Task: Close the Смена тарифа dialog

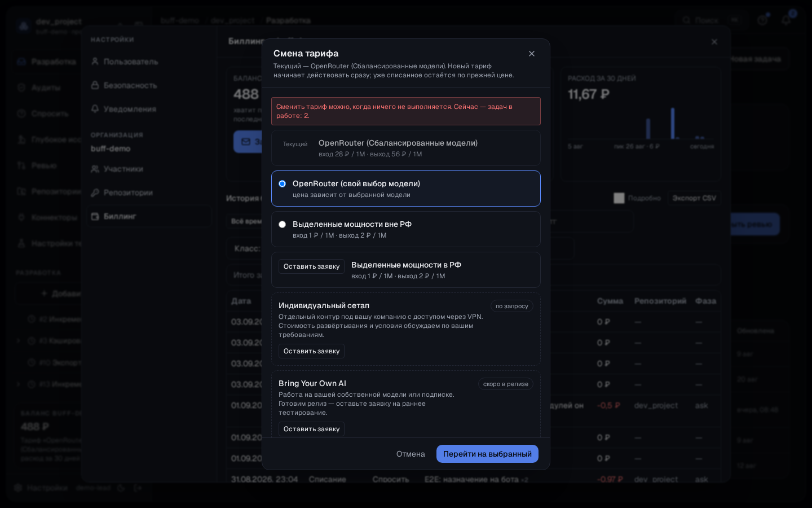Action: [x=532, y=54]
